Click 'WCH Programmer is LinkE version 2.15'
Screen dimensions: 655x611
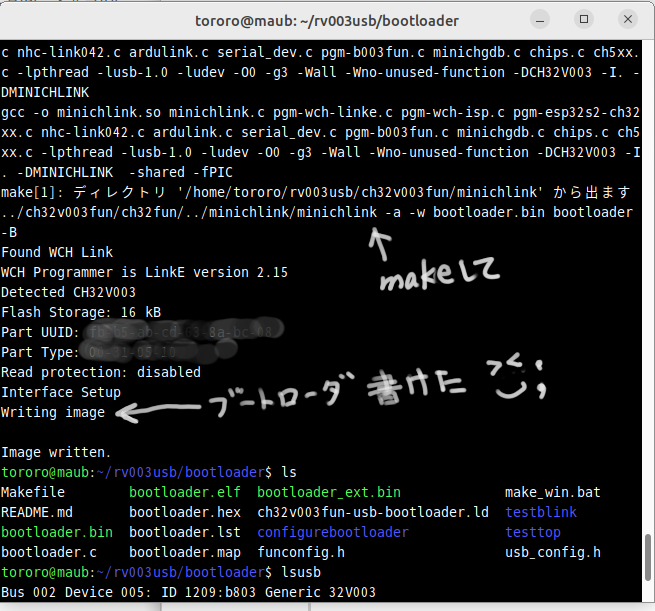point(145,272)
